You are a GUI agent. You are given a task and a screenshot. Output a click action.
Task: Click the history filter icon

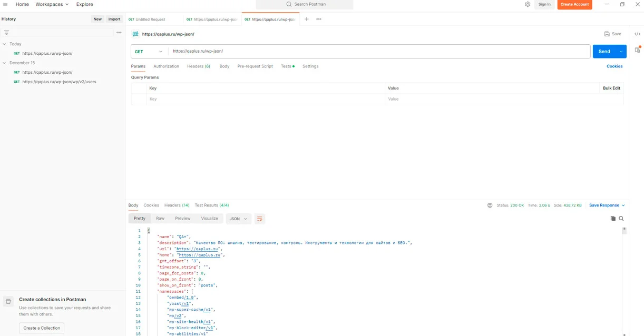tap(6, 33)
